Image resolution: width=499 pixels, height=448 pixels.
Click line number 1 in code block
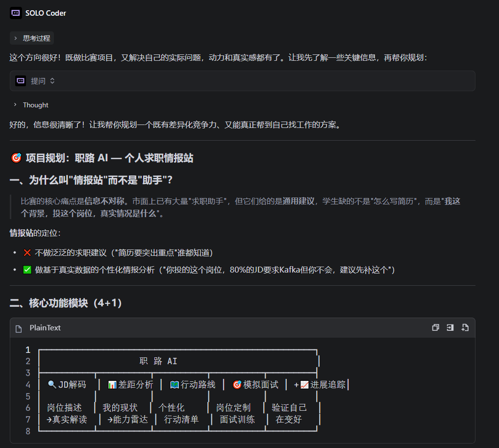28,350
